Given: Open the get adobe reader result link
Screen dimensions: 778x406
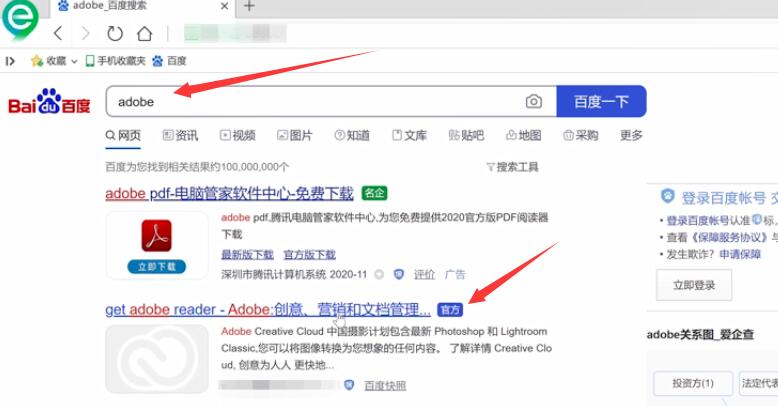Looking at the screenshot, I should tap(268, 310).
